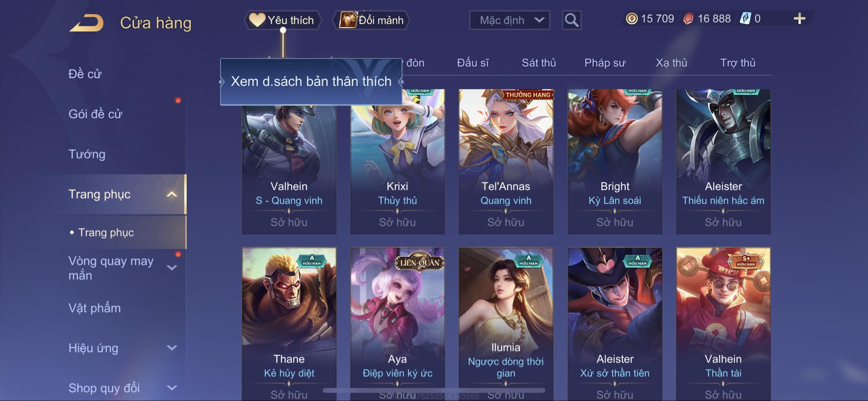Image resolution: width=868 pixels, height=401 pixels.
Task: Select Tel'Annas Quang vinh skin card
Action: click(506, 161)
